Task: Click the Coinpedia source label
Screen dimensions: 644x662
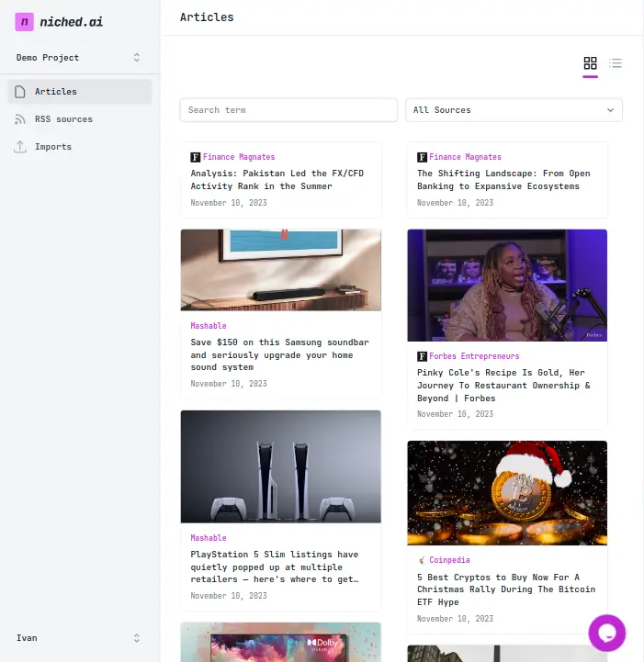Action: 450,560
